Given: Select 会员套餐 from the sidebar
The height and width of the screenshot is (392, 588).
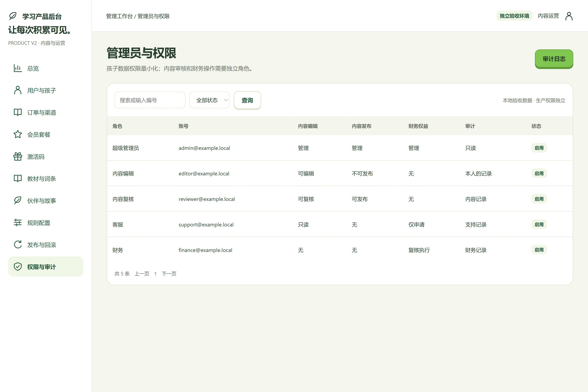Looking at the screenshot, I should 46,134.
